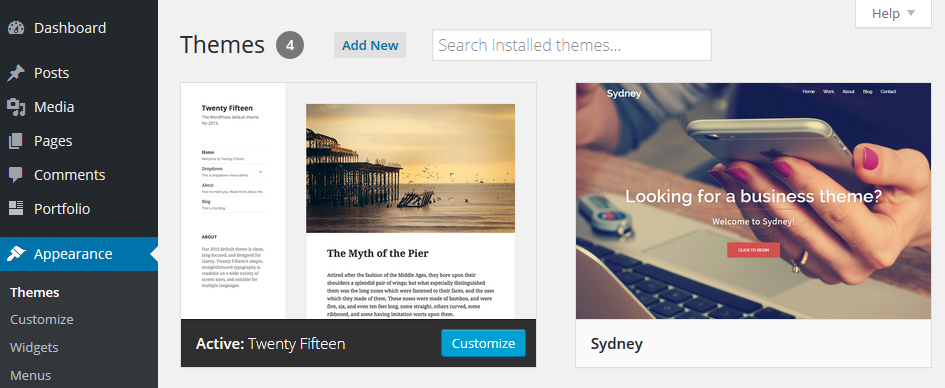Click the 'Twenty Fifteen' site title in preview
This screenshot has width=945, height=388.
227,108
